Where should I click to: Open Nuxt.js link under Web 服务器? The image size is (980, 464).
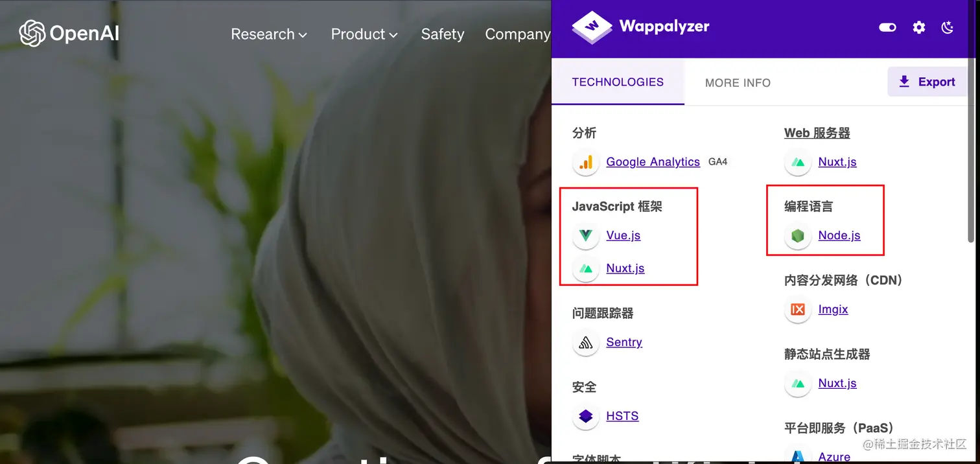pos(837,162)
